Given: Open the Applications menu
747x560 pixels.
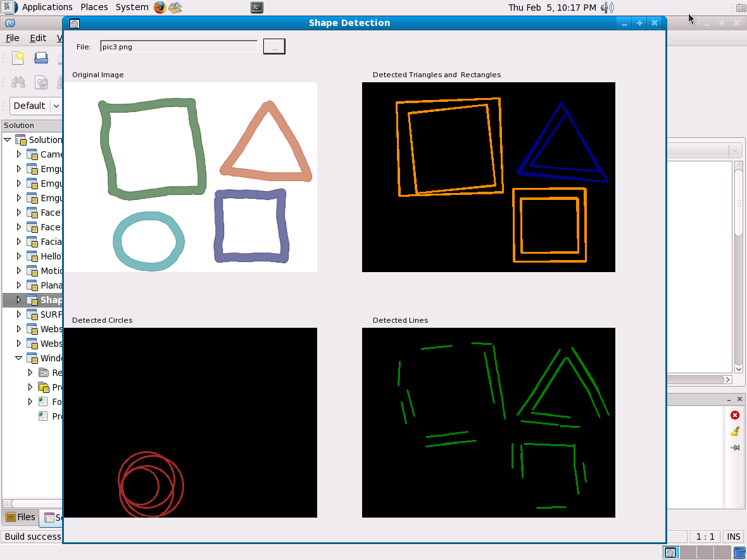Looking at the screenshot, I should [47, 7].
